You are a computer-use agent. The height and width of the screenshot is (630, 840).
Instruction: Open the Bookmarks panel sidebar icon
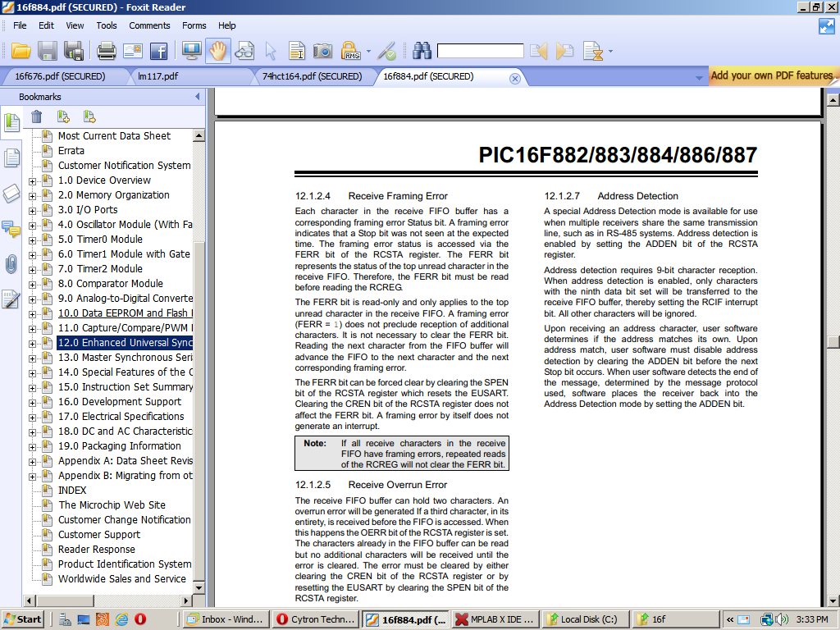(11, 122)
